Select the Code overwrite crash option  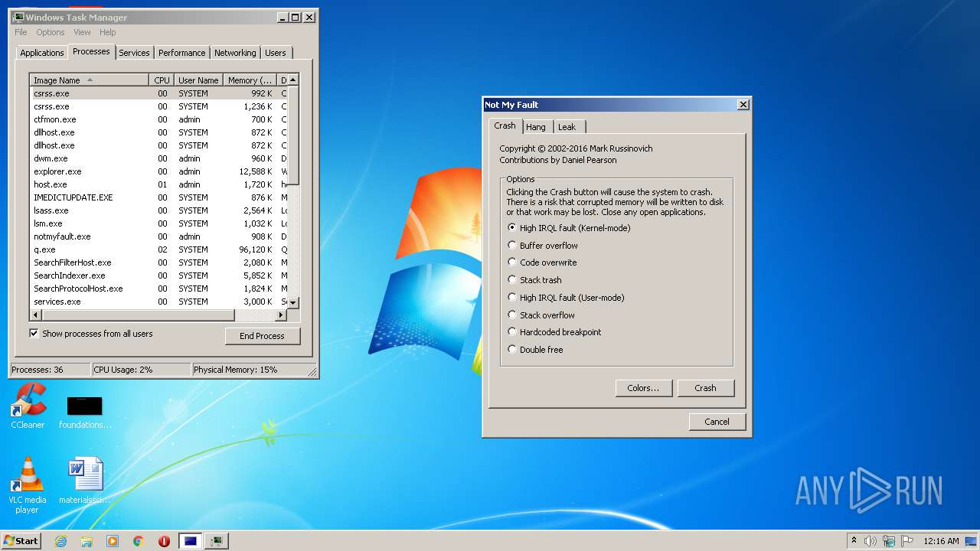pyautogui.click(x=542, y=262)
